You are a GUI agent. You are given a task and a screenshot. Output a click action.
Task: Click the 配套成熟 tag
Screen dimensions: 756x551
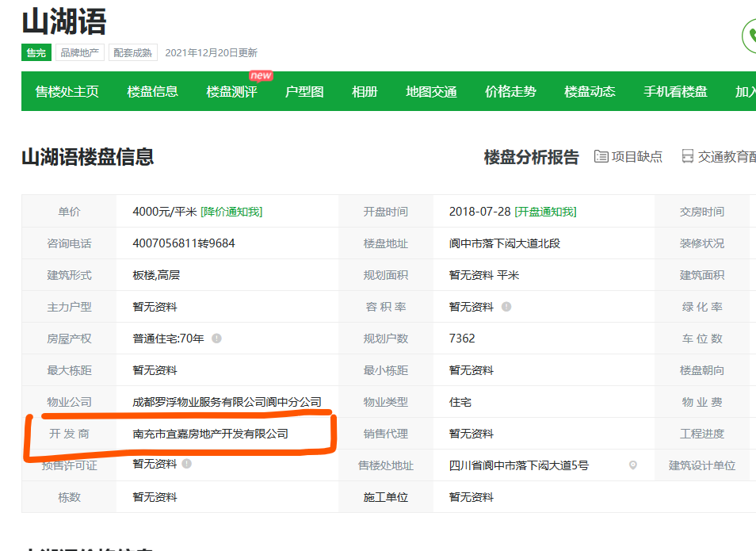[x=132, y=52]
